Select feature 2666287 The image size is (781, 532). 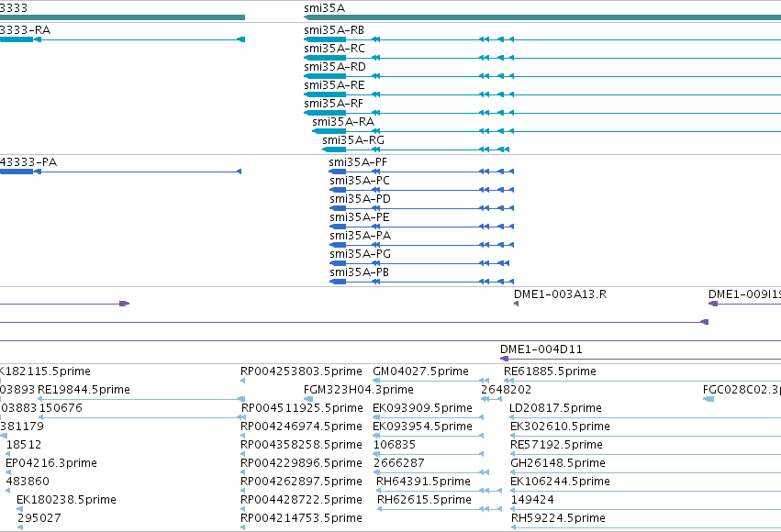[x=399, y=463]
